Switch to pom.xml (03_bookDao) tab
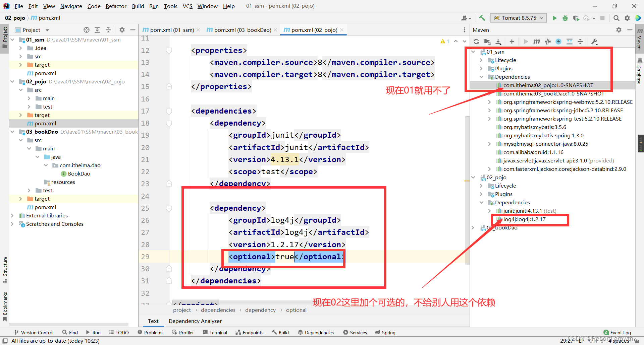 239,30
